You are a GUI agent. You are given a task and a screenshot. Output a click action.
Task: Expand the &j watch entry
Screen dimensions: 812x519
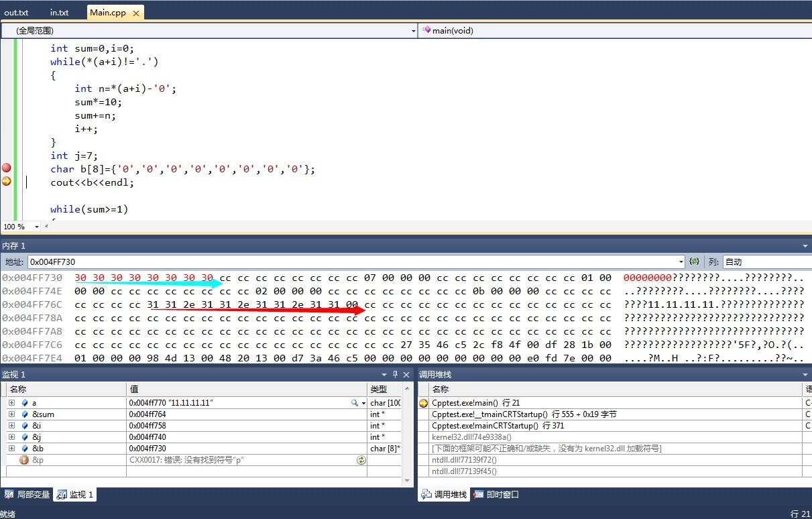point(11,437)
